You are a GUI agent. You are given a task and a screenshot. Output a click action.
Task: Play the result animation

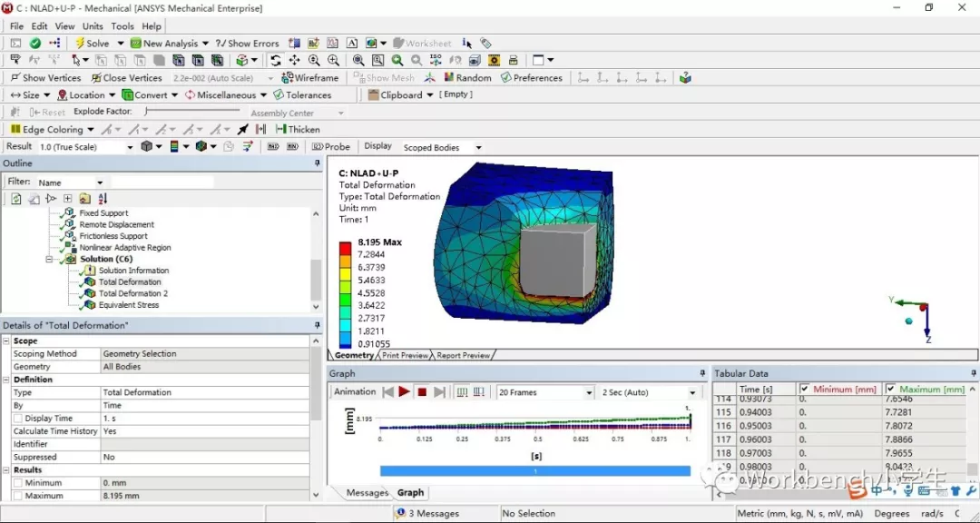coord(405,392)
